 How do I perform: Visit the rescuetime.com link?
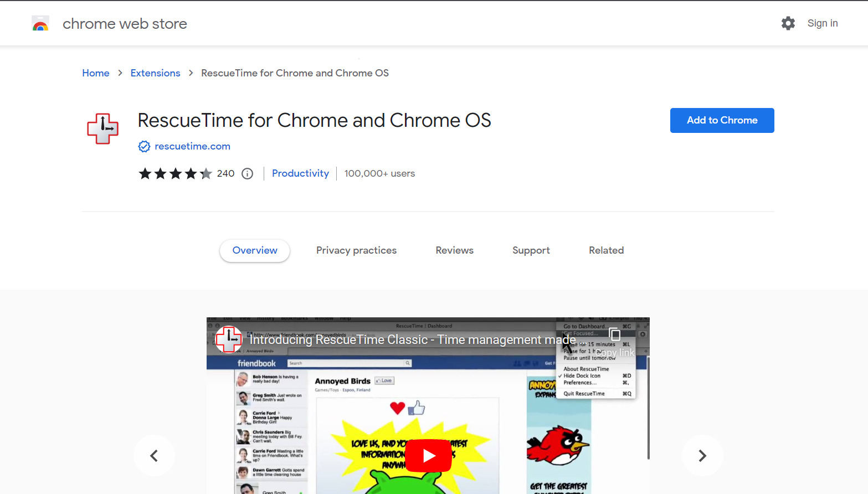pos(192,146)
